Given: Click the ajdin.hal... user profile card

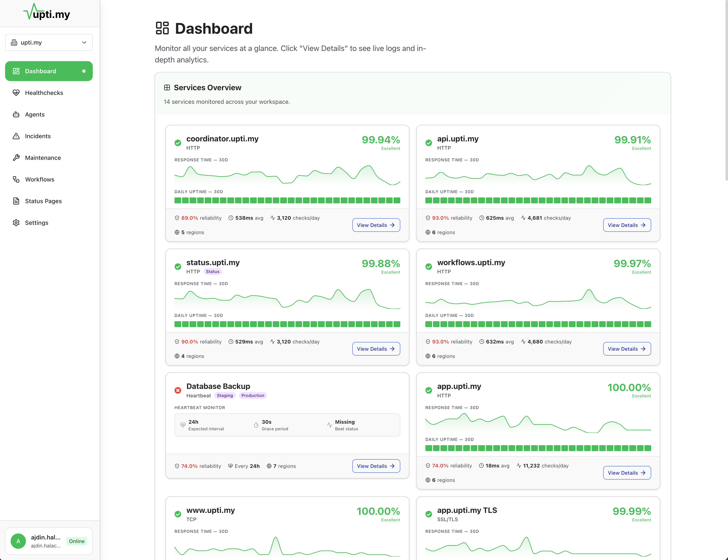Looking at the screenshot, I should tap(49, 541).
